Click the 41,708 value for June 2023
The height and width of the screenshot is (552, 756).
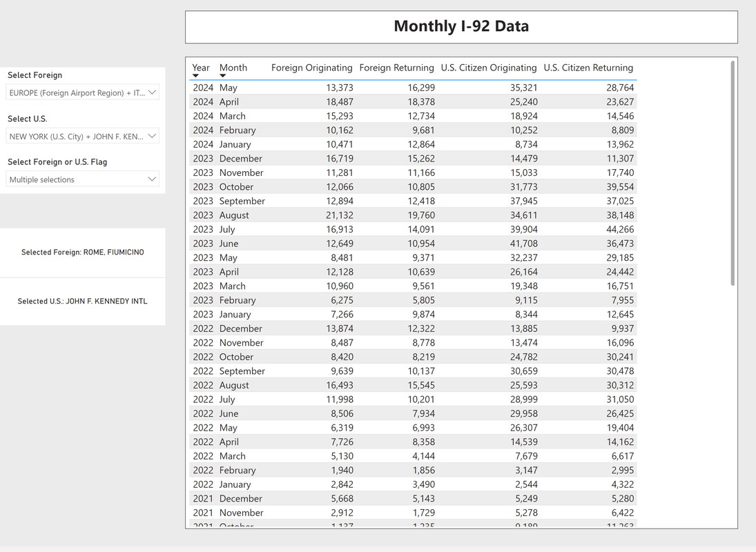523,244
